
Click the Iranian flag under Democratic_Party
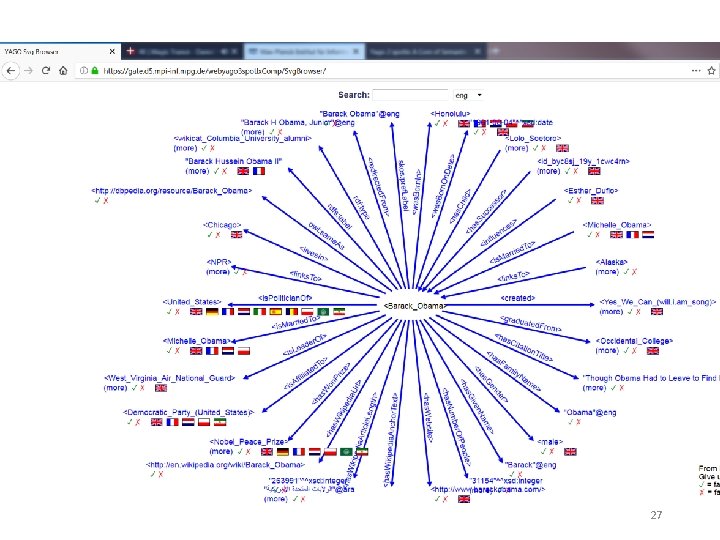220,422
